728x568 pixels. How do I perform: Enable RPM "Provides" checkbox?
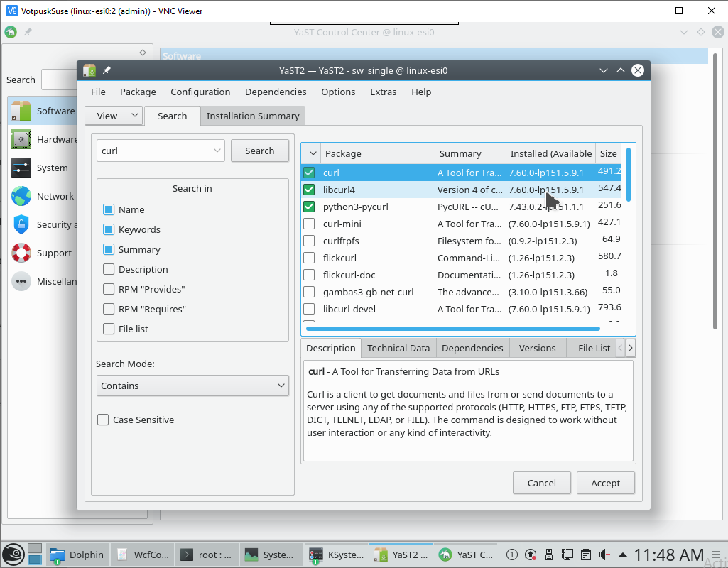click(109, 289)
